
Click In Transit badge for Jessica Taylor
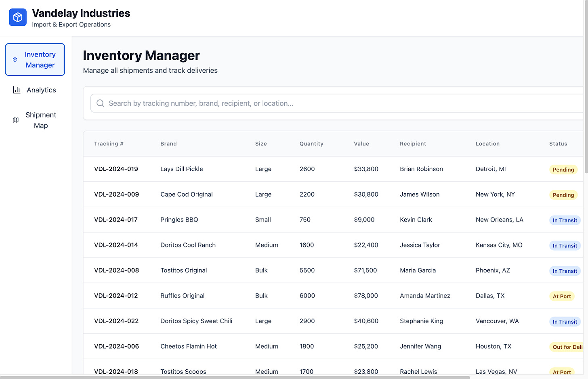(565, 246)
